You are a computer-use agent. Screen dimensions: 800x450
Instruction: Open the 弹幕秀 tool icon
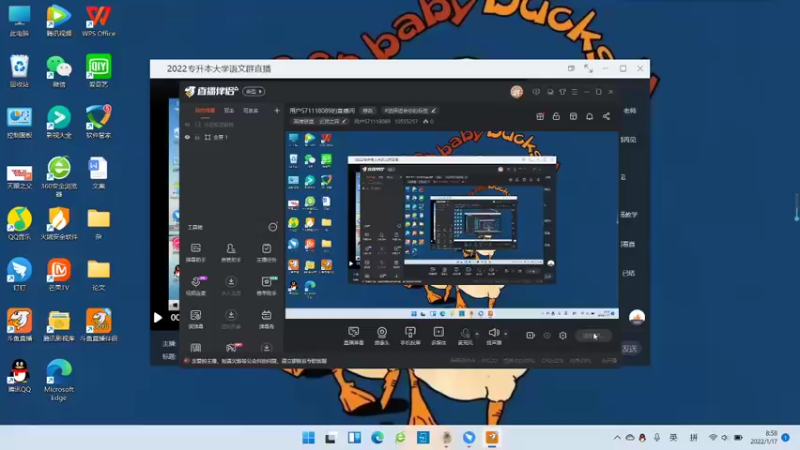[x=266, y=319]
